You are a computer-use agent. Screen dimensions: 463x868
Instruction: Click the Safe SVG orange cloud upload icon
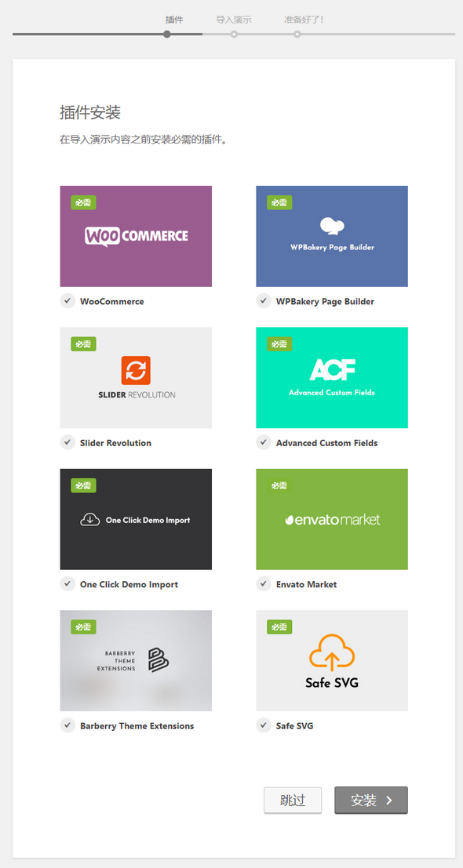(x=332, y=652)
